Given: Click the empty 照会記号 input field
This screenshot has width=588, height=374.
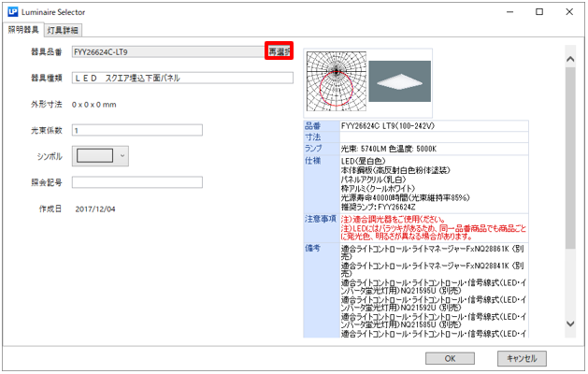Looking at the screenshot, I should [x=136, y=181].
